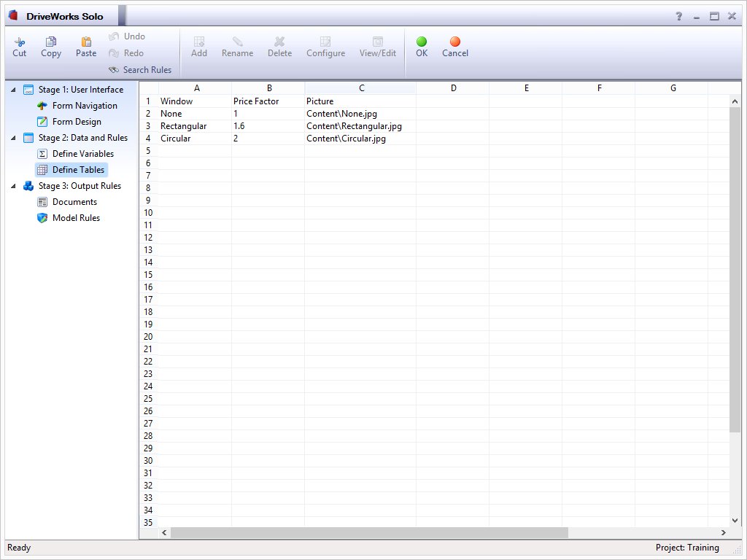
Task: Click the 'Window' cell
Action: [x=195, y=101]
